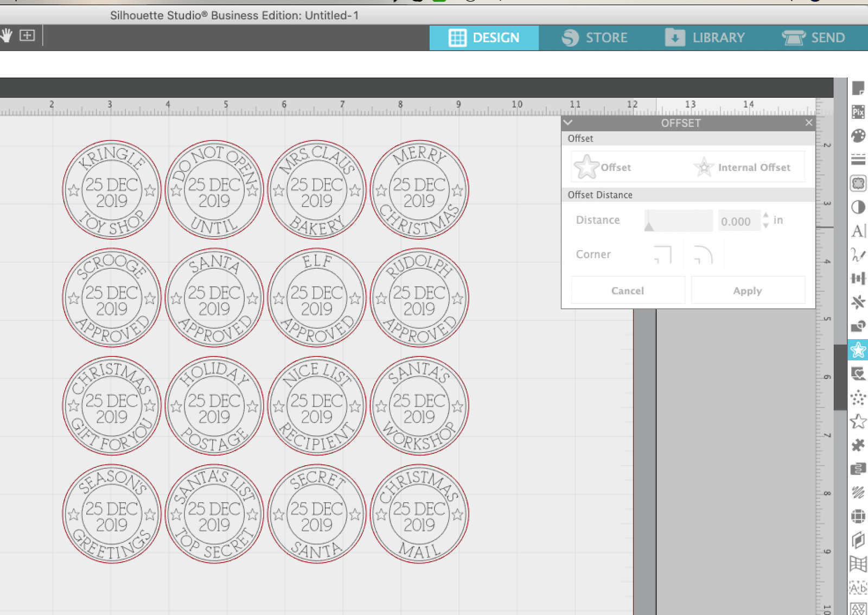Open the Nesting grid-circle panel icon
Viewport: 868px width, 615px height.
(x=858, y=516)
